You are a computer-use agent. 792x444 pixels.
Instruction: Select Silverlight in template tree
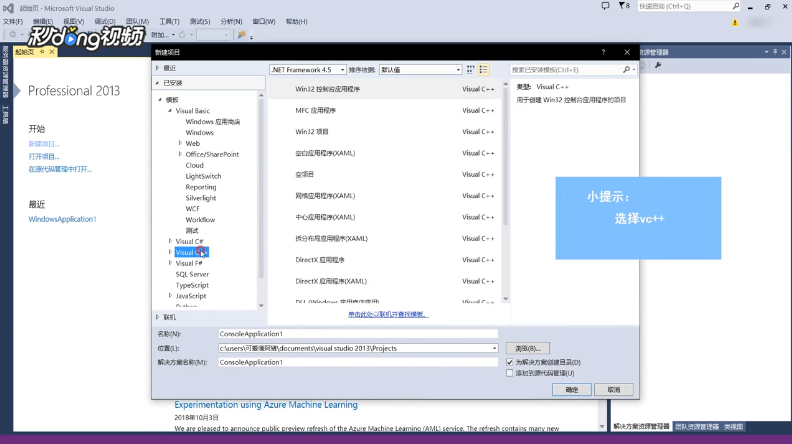point(201,198)
